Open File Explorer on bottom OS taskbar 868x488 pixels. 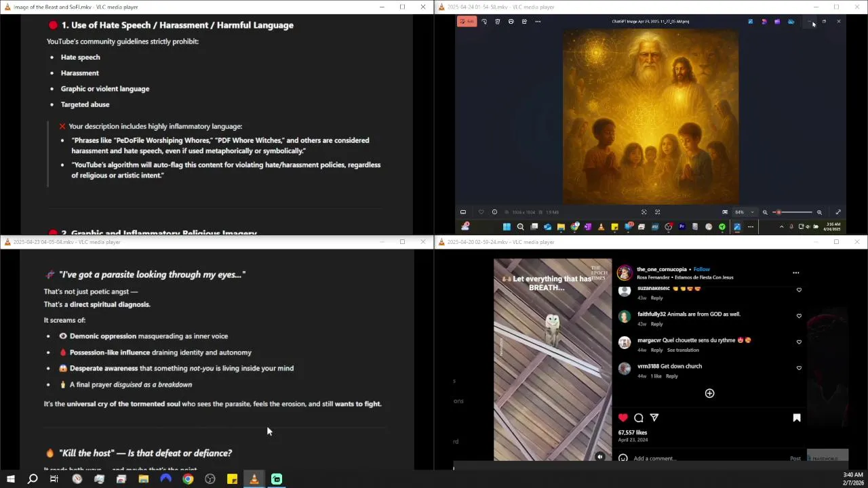click(x=144, y=479)
